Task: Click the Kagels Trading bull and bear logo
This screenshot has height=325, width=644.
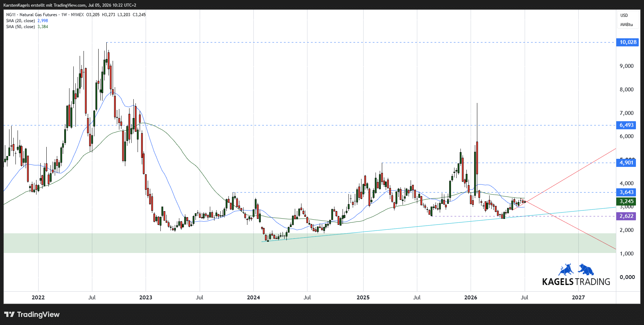Action: pyautogui.click(x=576, y=269)
